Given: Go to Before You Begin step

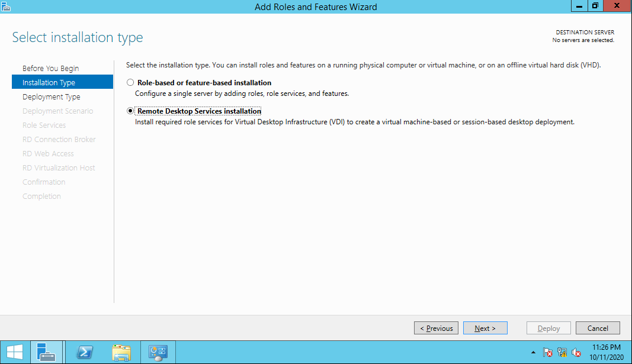Looking at the screenshot, I should 51,69.
